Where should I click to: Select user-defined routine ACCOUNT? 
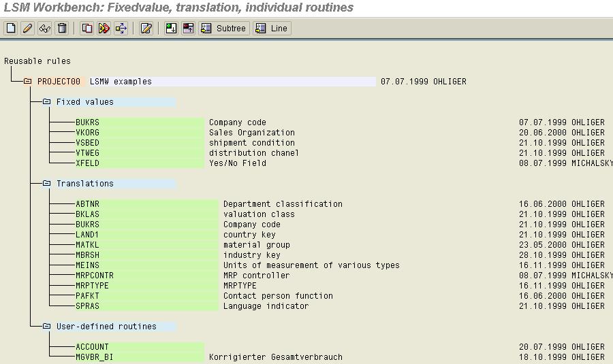140,346
